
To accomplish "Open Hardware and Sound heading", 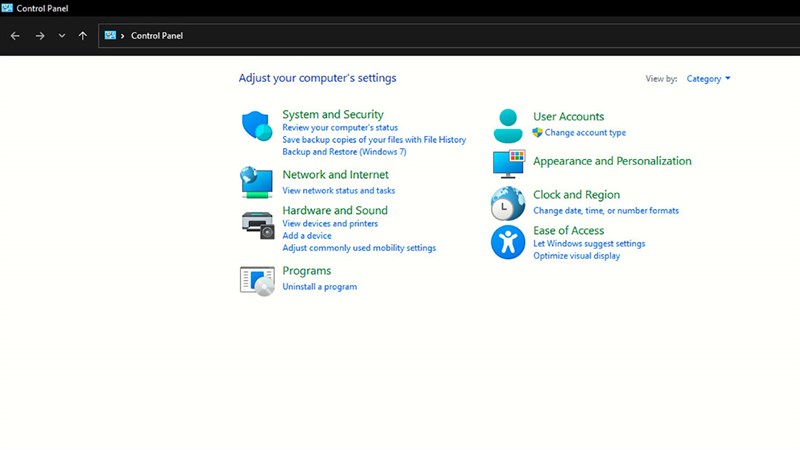I will point(335,210).
